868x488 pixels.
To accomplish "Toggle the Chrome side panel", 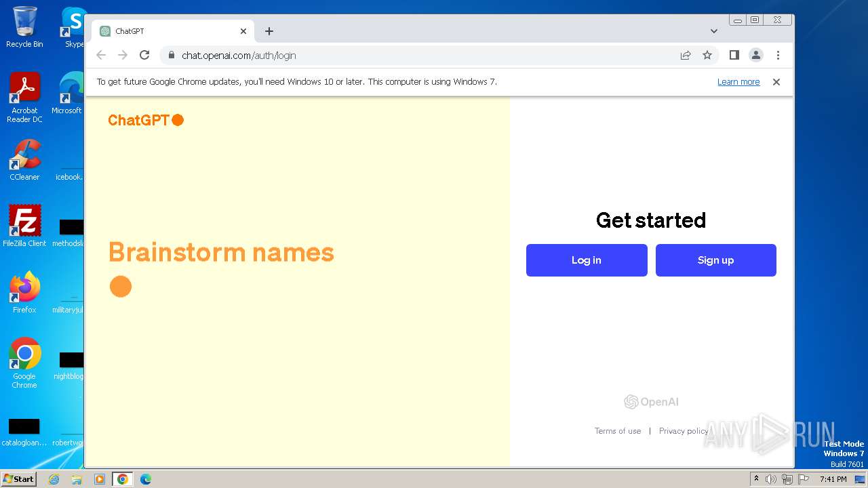I will point(734,56).
